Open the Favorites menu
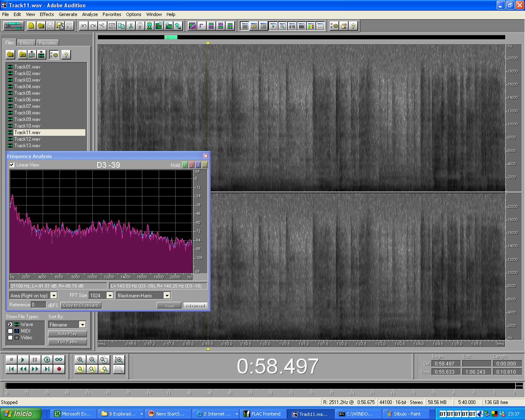The width and height of the screenshot is (525, 420). (112, 14)
